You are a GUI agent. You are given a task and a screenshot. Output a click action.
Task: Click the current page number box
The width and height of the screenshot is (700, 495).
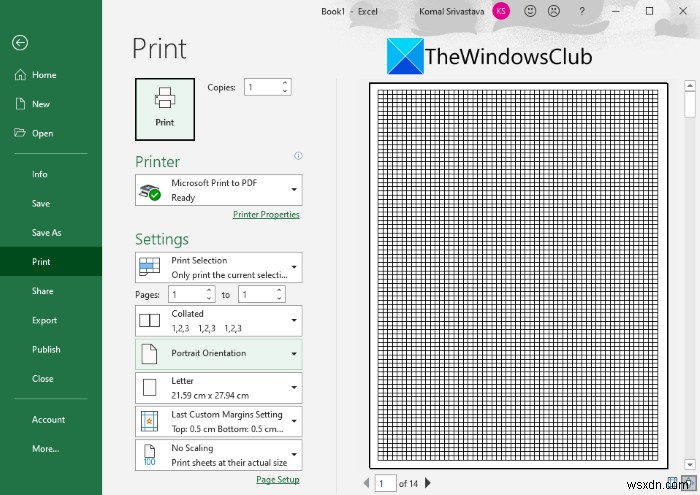385,483
